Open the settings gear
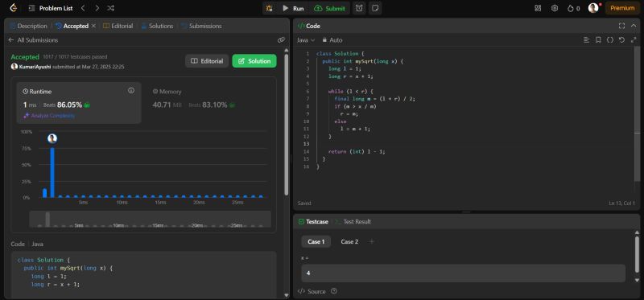The width and height of the screenshot is (644, 300). [555, 8]
